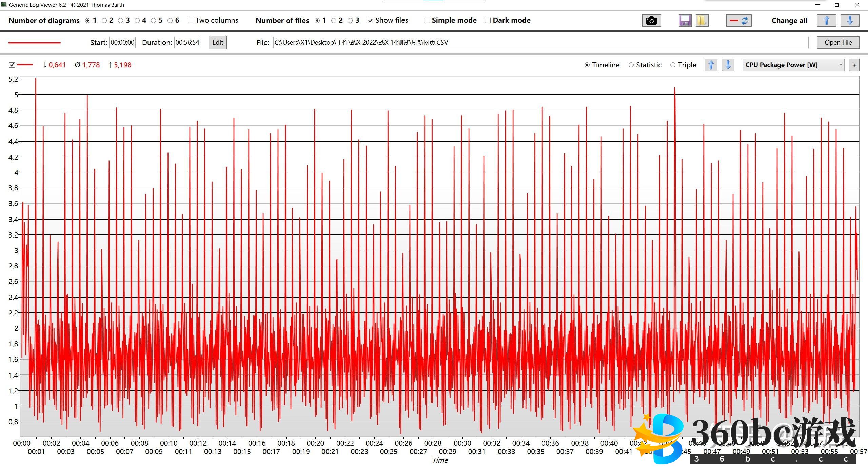Viewport: 868px width, 471px height.
Task: Toggle Two columns checkbox
Action: (190, 20)
